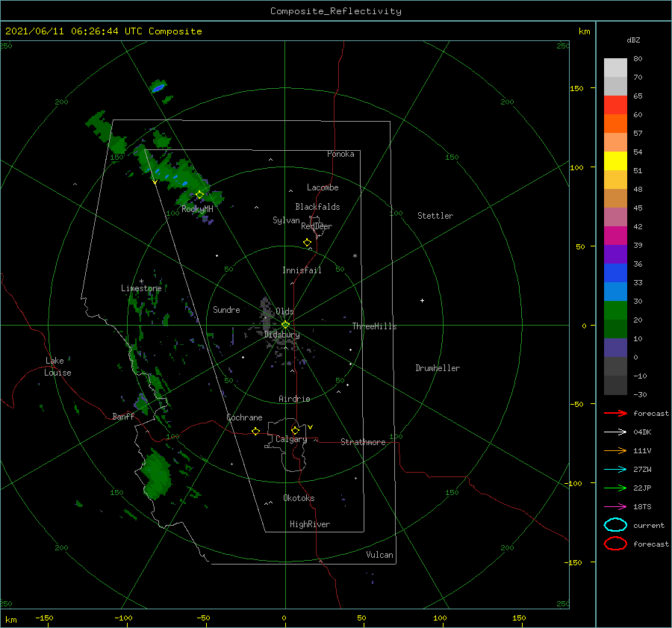Click the Didsbury town label
This screenshot has height=628, width=672.
click(281, 335)
